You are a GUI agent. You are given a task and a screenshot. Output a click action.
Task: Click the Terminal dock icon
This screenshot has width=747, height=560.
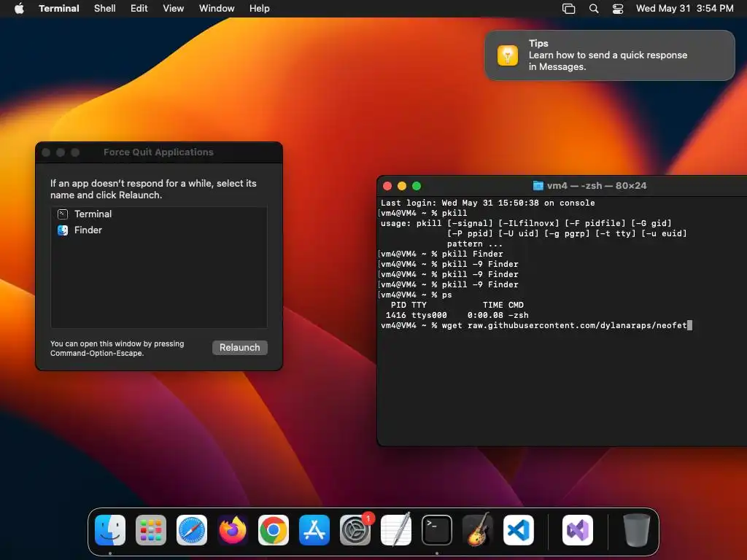click(437, 530)
